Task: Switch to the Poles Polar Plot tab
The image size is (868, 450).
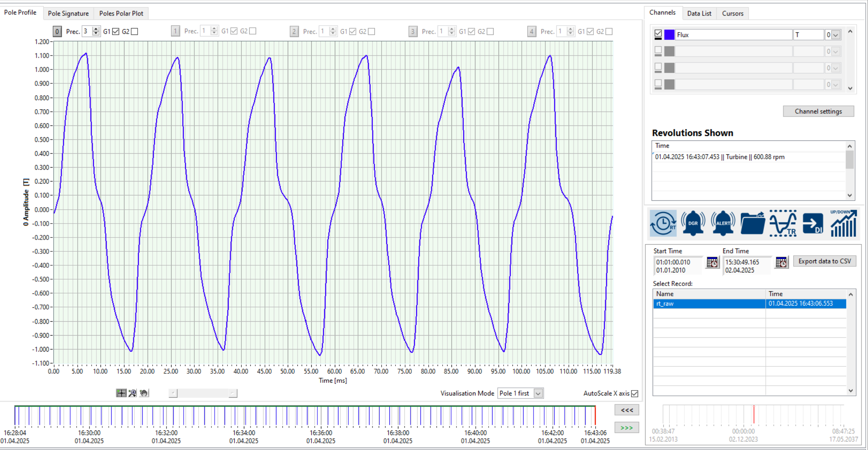Action: tap(121, 13)
